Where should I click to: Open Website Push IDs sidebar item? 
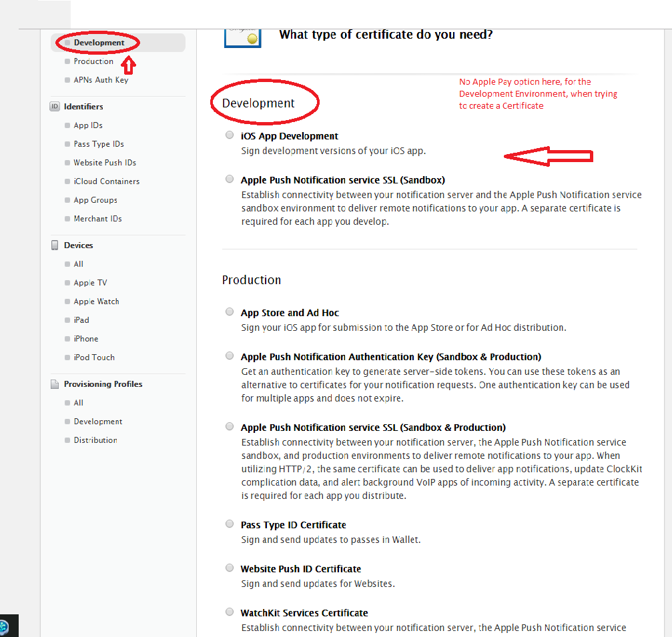pos(105,163)
